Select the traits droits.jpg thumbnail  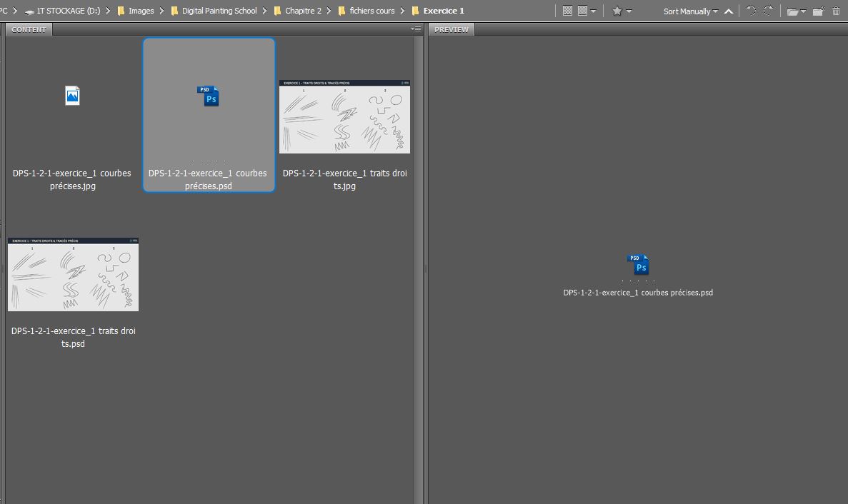coord(344,116)
